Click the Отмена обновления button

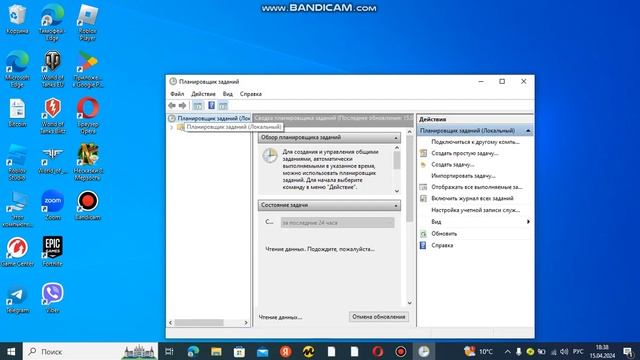378,317
